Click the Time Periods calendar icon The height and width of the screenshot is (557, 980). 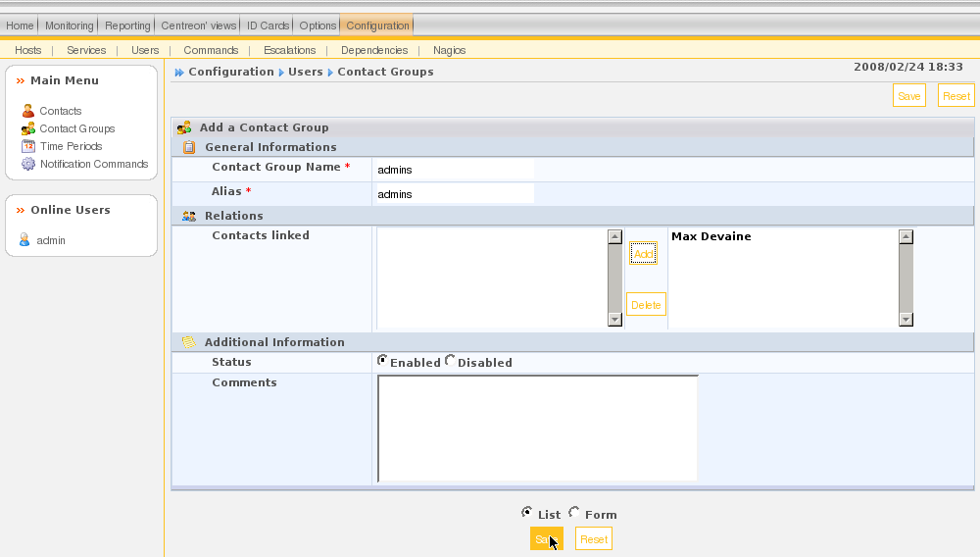pos(28,146)
